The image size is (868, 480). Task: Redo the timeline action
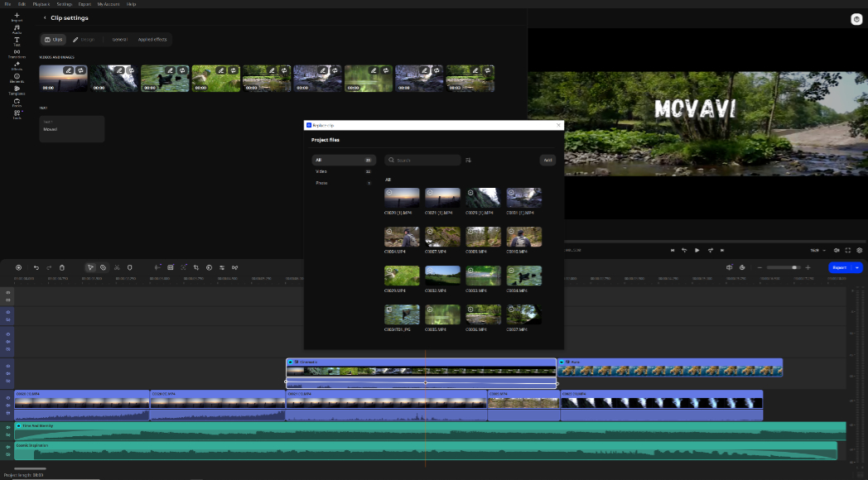49,267
